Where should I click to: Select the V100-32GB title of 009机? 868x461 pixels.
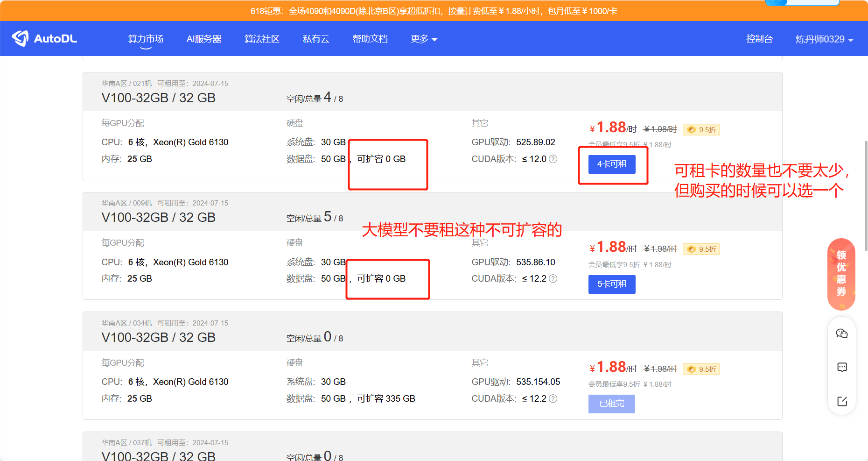click(159, 218)
